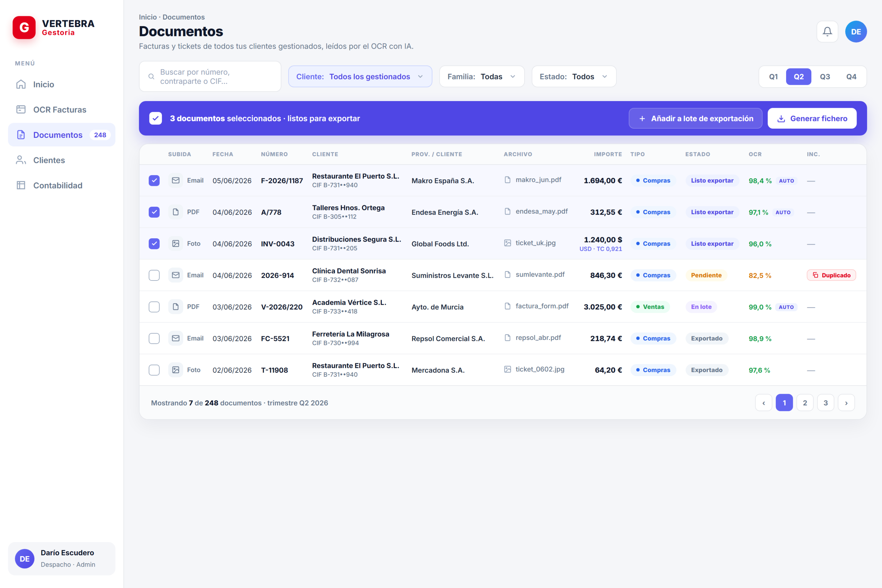The image size is (882, 588).
Task: Focus the search by number or CIF field
Action: [x=210, y=77]
